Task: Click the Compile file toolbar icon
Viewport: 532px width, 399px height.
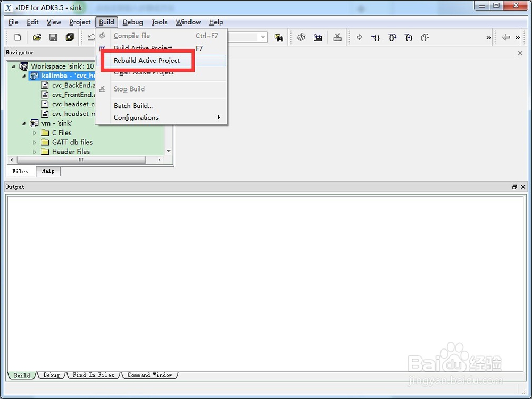Action: pyautogui.click(x=301, y=37)
